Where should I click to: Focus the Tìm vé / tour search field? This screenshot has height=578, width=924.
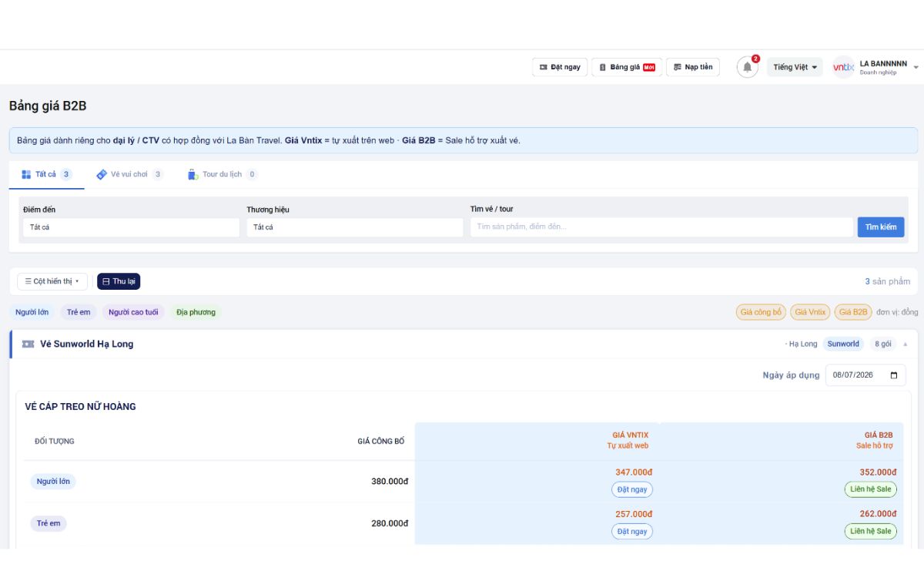pyautogui.click(x=662, y=227)
